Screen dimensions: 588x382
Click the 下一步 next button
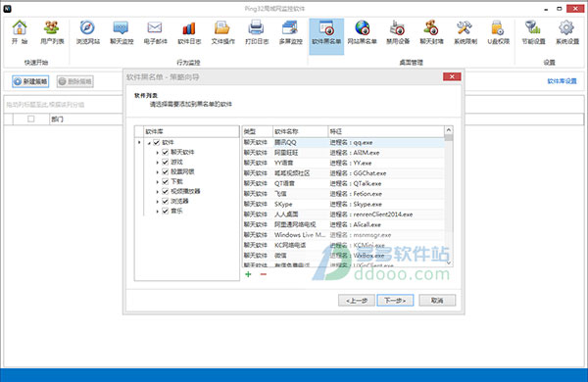(395, 301)
